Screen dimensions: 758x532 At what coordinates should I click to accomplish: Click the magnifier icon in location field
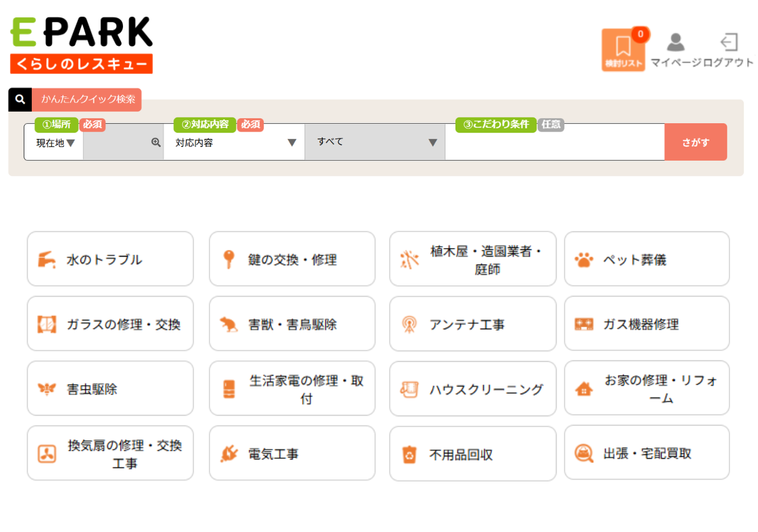156,142
